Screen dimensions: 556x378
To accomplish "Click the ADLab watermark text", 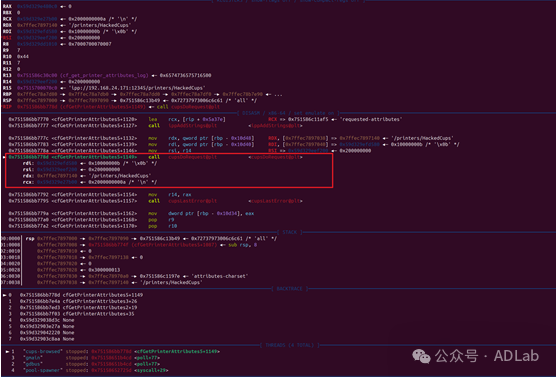I will (x=516, y=356).
